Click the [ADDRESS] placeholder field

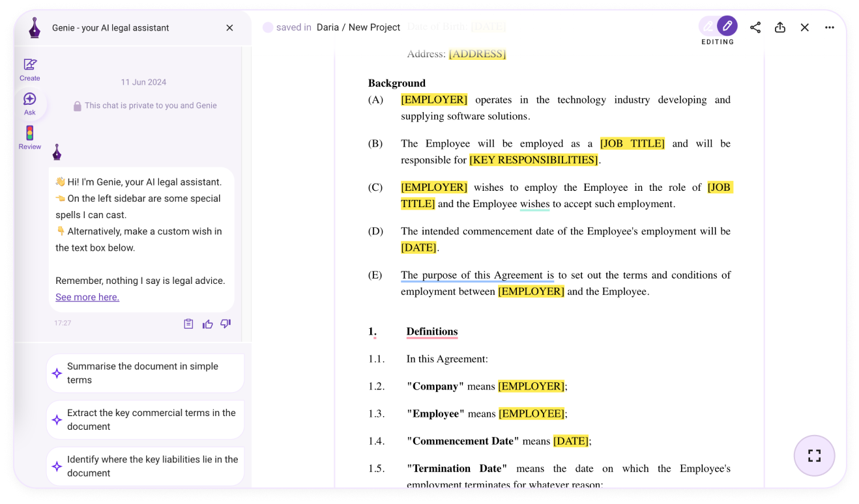pos(477,53)
